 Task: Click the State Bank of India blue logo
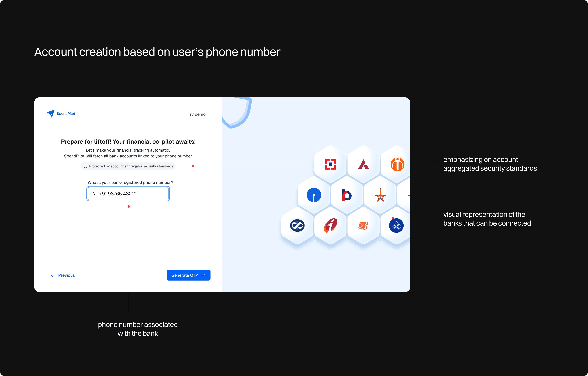314,195
